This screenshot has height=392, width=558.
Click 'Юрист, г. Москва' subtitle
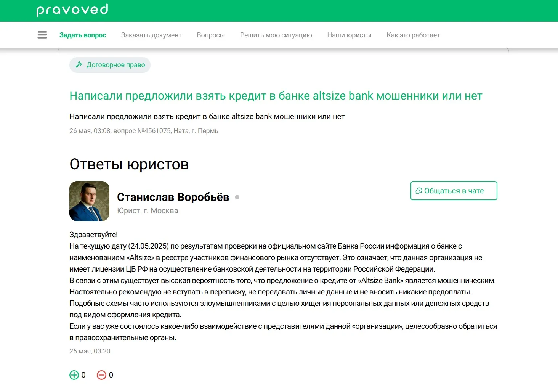click(148, 210)
